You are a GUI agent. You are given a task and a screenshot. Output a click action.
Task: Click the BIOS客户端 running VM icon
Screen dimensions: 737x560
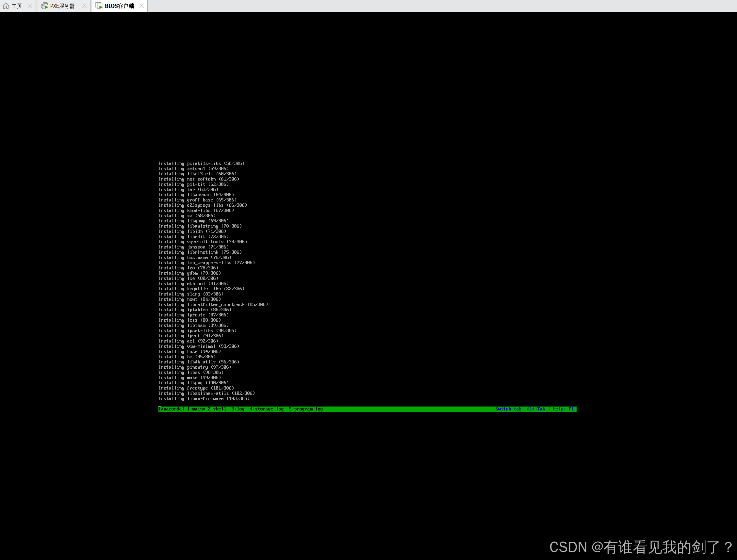coord(99,6)
